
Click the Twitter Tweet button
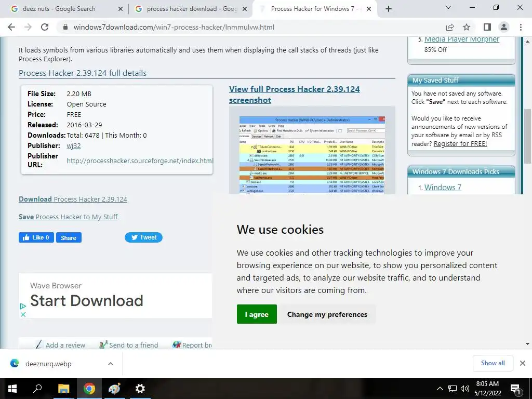click(143, 237)
